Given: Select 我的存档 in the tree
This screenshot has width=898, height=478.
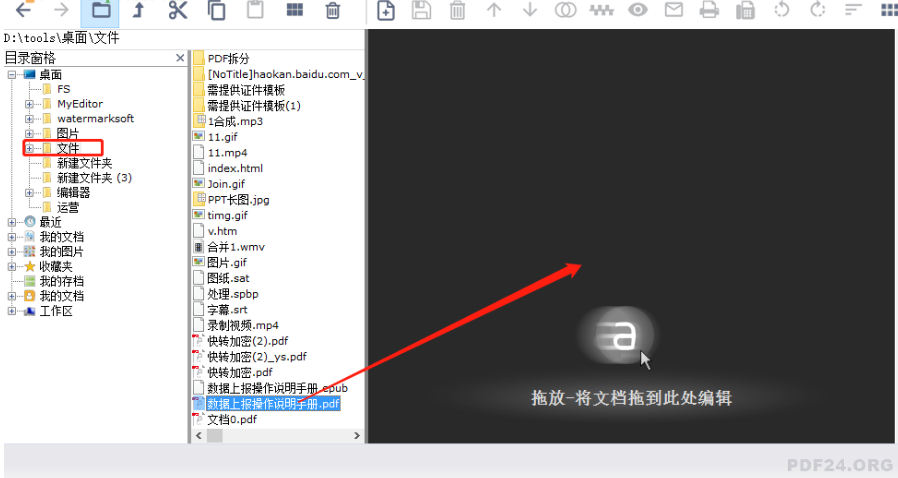Looking at the screenshot, I should coord(61,282).
